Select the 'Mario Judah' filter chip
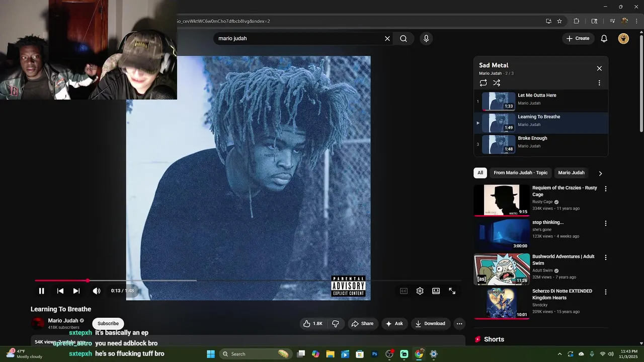The height and width of the screenshot is (362, 644). tap(571, 172)
